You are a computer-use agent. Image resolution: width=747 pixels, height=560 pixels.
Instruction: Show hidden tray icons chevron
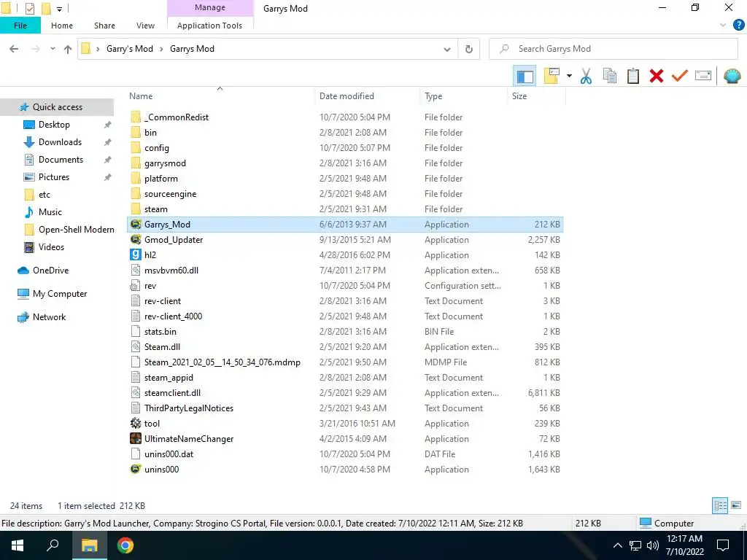pos(617,545)
